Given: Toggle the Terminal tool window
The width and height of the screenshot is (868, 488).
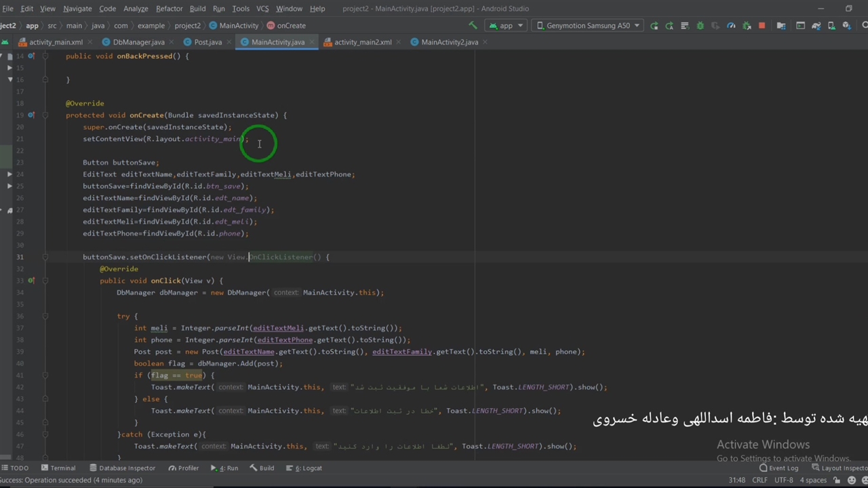Looking at the screenshot, I should pos(58,468).
